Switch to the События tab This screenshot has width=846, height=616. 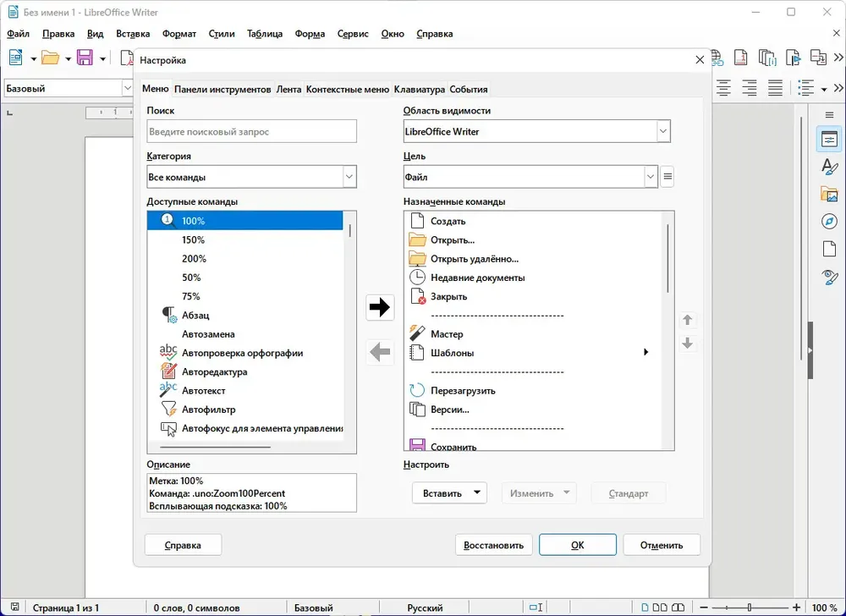click(x=469, y=90)
